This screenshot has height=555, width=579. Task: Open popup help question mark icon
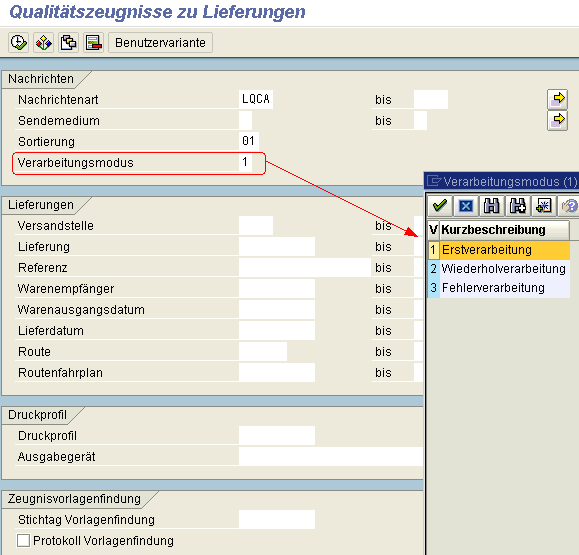click(569, 206)
